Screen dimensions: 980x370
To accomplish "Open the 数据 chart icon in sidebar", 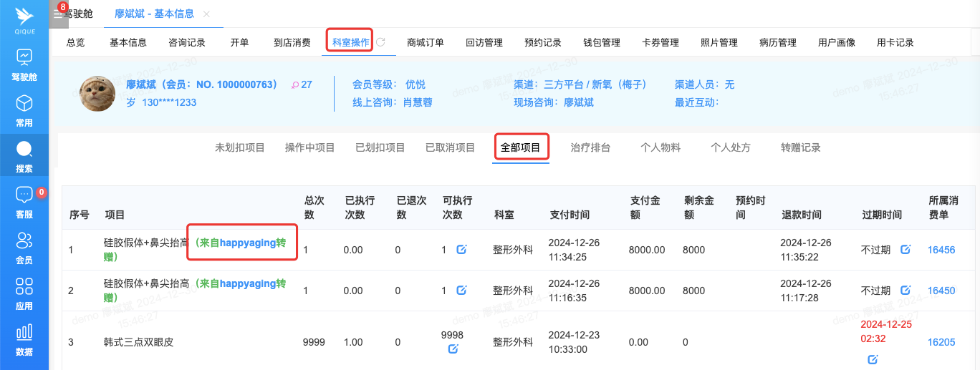I will [x=24, y=339].
